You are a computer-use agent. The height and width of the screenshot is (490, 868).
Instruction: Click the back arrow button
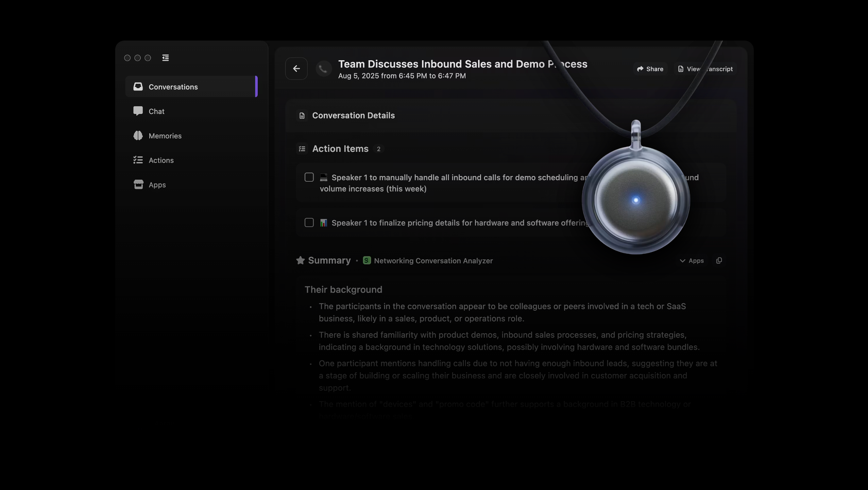point(296,68)
